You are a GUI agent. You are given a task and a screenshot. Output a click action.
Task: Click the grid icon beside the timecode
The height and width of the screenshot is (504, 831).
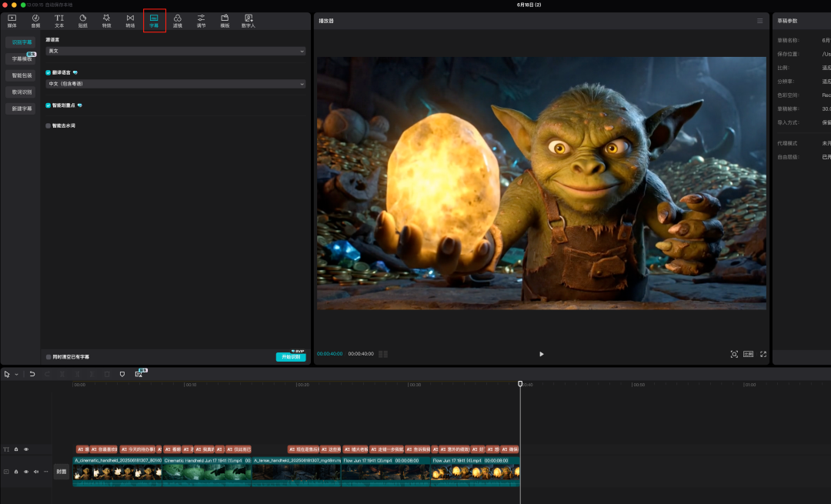click(383, 354)
